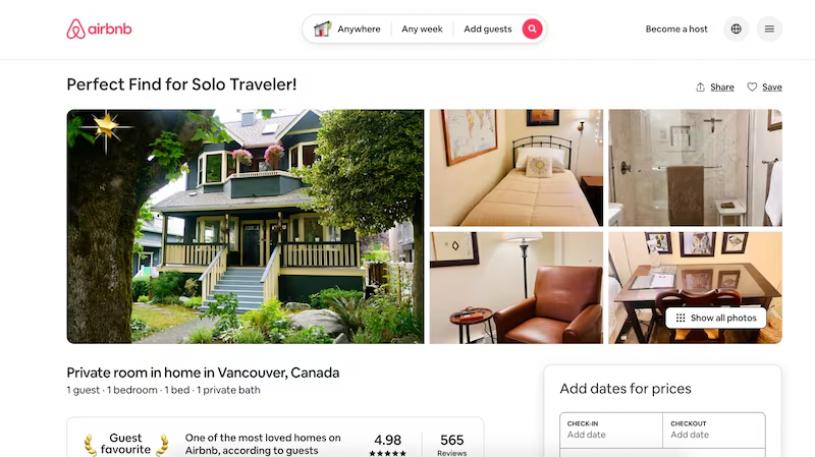Viewport: 815px width, 457px height.
Task: Open the main house exterior photo
Action: [245, 226]
